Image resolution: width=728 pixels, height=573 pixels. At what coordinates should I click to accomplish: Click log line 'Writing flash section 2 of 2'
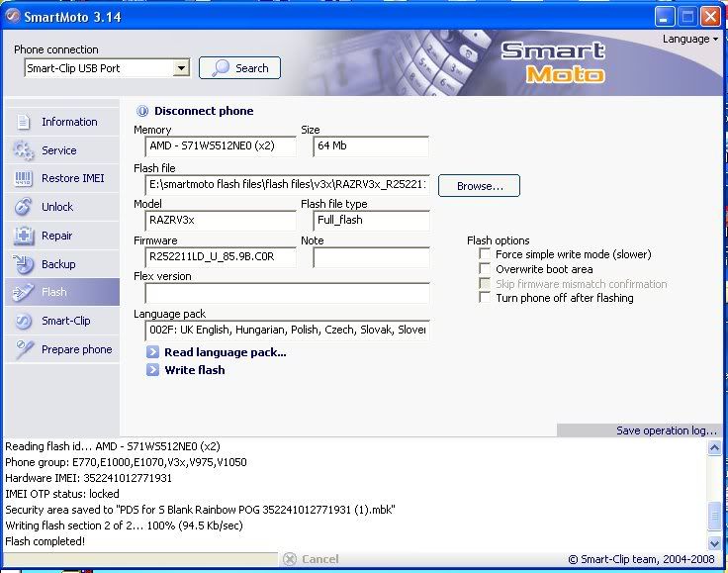coord(124,525)
